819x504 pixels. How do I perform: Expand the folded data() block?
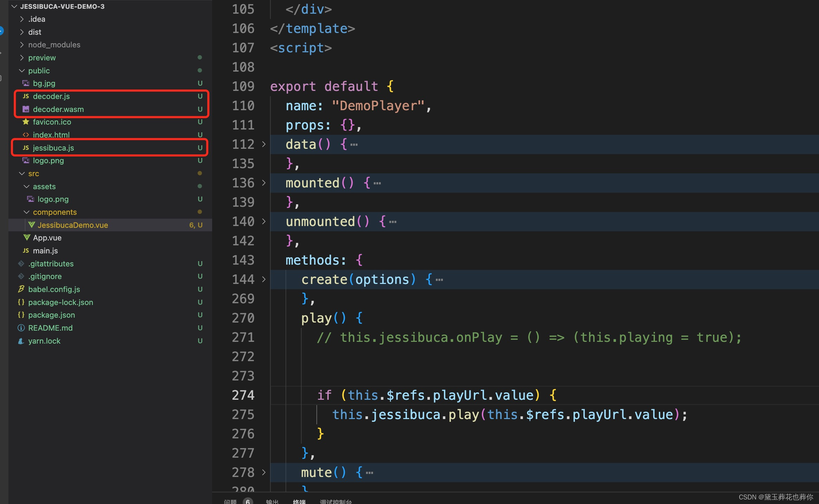tap(264, 144)
